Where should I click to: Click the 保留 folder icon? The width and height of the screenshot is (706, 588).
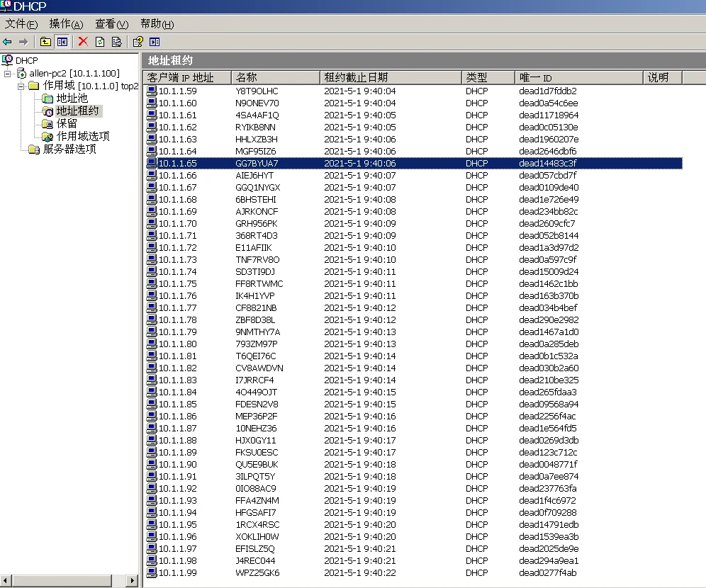[47, 123]
